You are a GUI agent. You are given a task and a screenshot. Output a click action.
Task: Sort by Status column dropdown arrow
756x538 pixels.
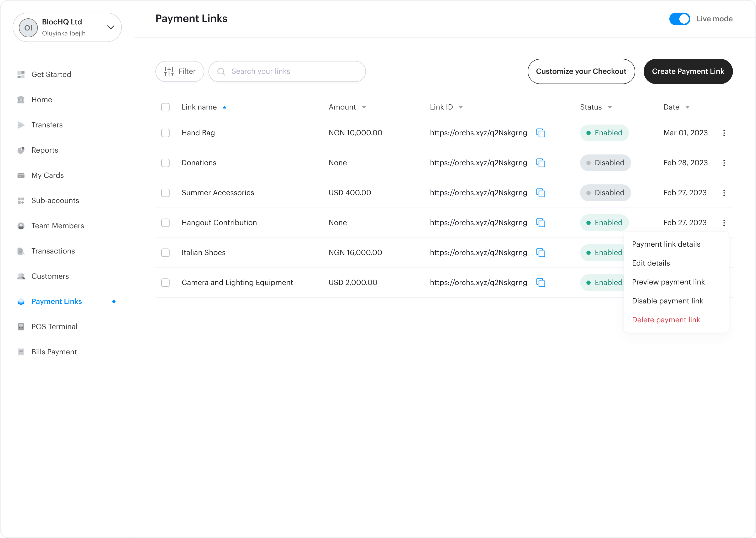(x=609, y=107)
